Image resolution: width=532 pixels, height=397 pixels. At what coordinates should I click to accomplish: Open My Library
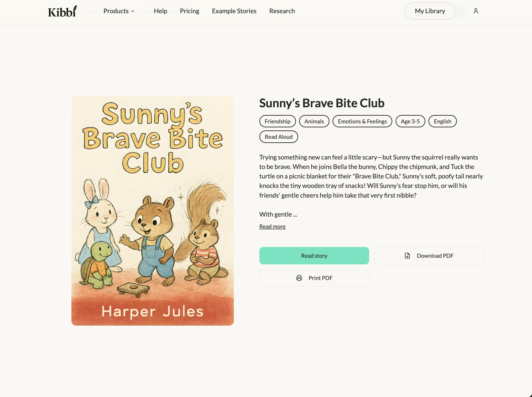[430, 11]
